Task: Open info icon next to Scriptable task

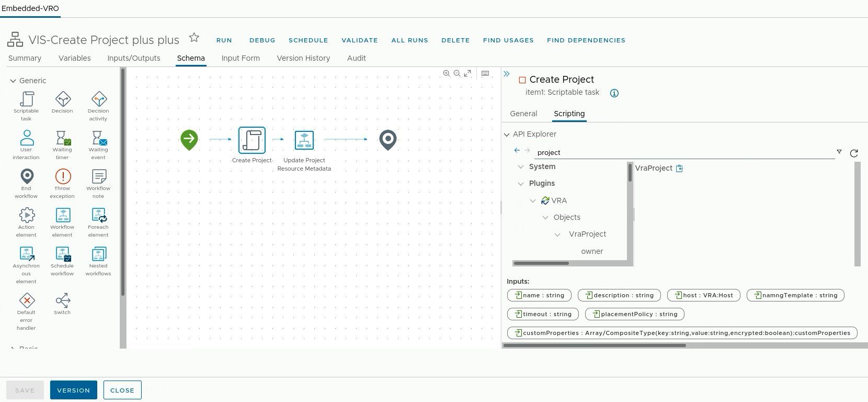Action: pyautogui.click(x=614, y=93)
